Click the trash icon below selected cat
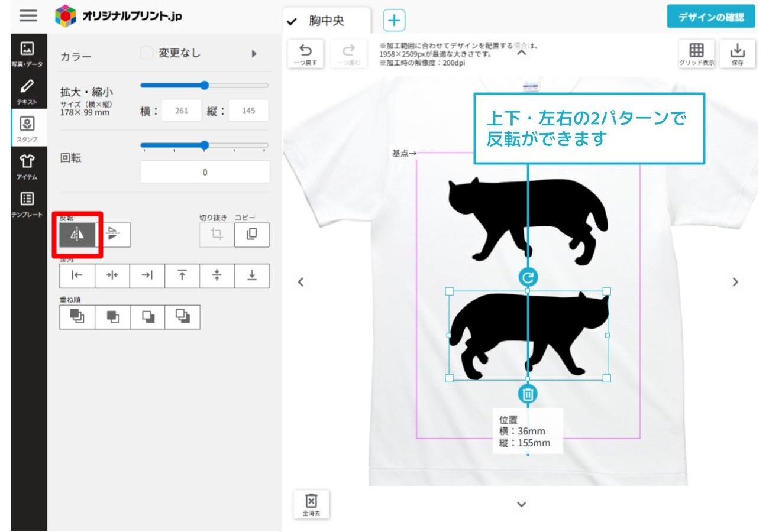This screenshot has height=532, width=769. click(x=528, y=394)
